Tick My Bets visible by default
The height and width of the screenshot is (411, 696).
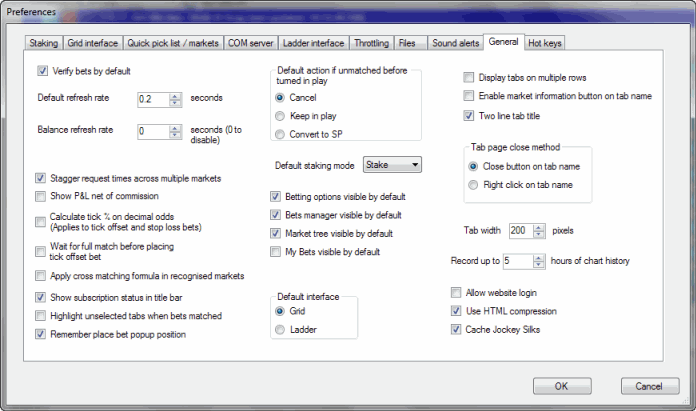tap(277, 252)
